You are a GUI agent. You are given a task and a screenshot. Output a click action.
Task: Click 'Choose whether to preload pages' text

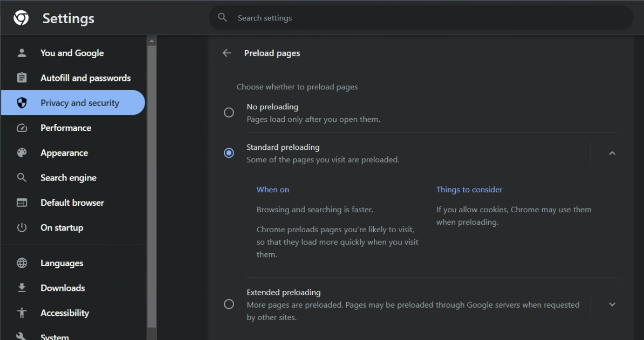coord(297,87)
